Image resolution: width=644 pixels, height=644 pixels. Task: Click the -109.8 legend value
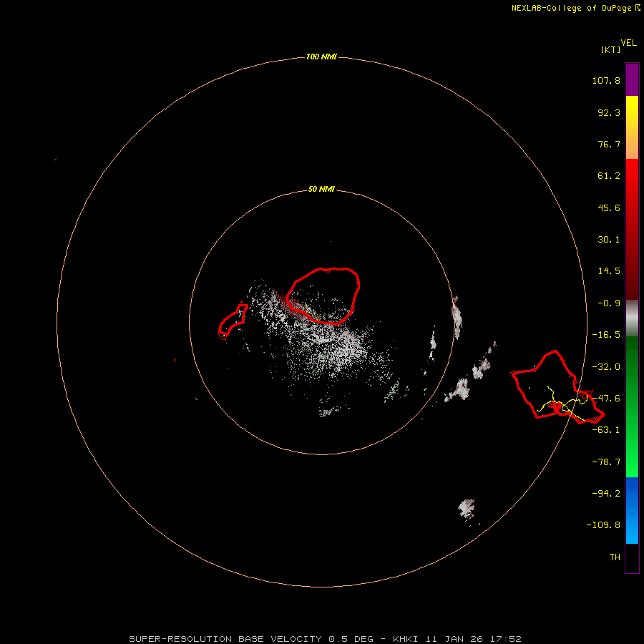click(603, 525)
